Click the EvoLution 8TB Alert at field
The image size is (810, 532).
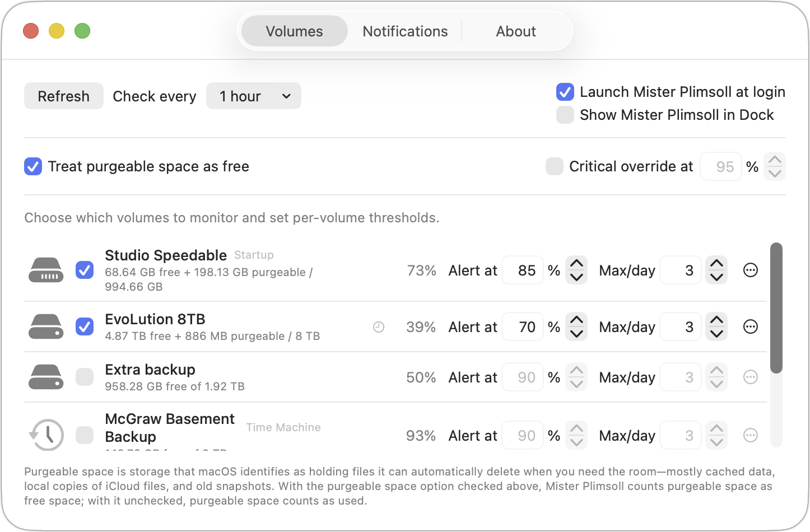(x=523, y=326)
